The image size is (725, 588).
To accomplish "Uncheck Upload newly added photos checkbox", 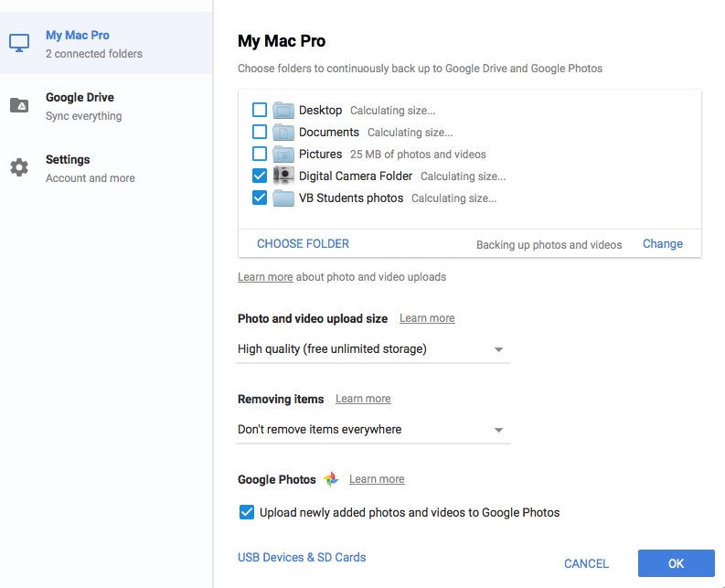I will tap(246, 512).
